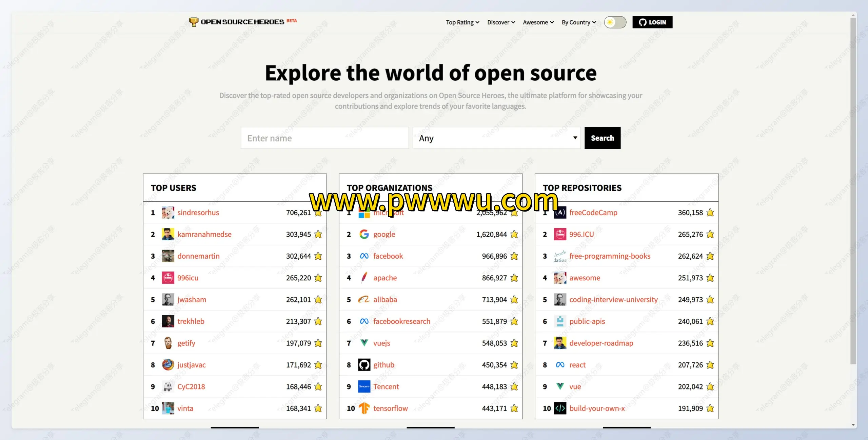Image resolution: width=868 pixels, height=440 pixels.
Task: Expand the By Country menu
Action: click(x=578, y=22)
